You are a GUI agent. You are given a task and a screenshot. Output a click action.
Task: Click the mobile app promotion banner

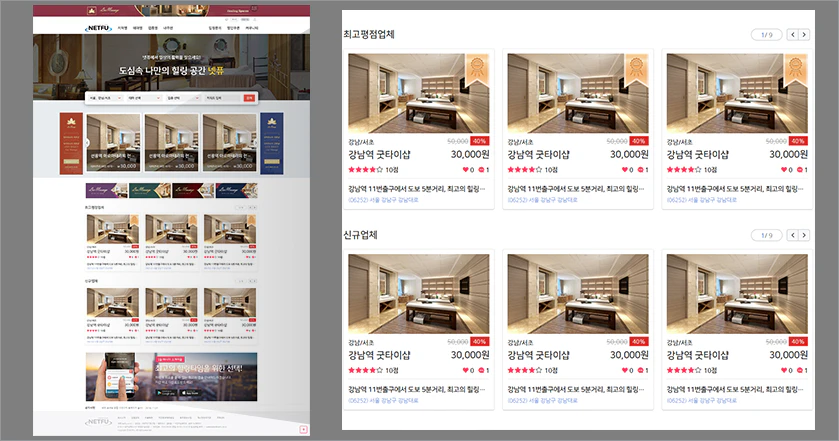point(171,376)
